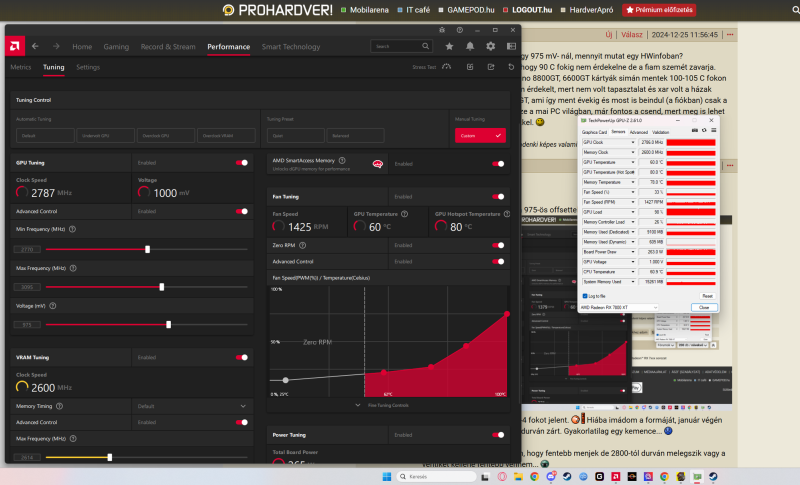Open AMD Software settings gear
The height and width of the screenshot is (485, 800).
490,46
